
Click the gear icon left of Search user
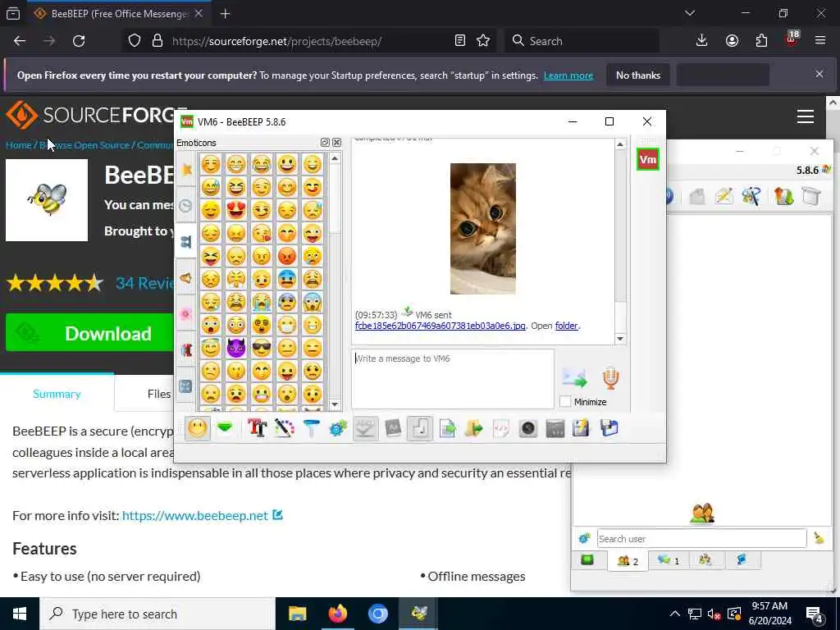point(584,538)
